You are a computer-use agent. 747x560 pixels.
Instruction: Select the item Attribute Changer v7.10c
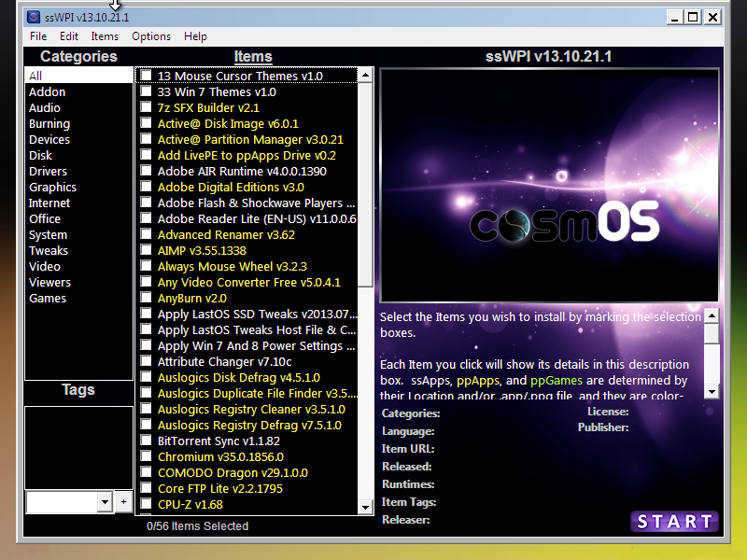click(x=224, y=361)
